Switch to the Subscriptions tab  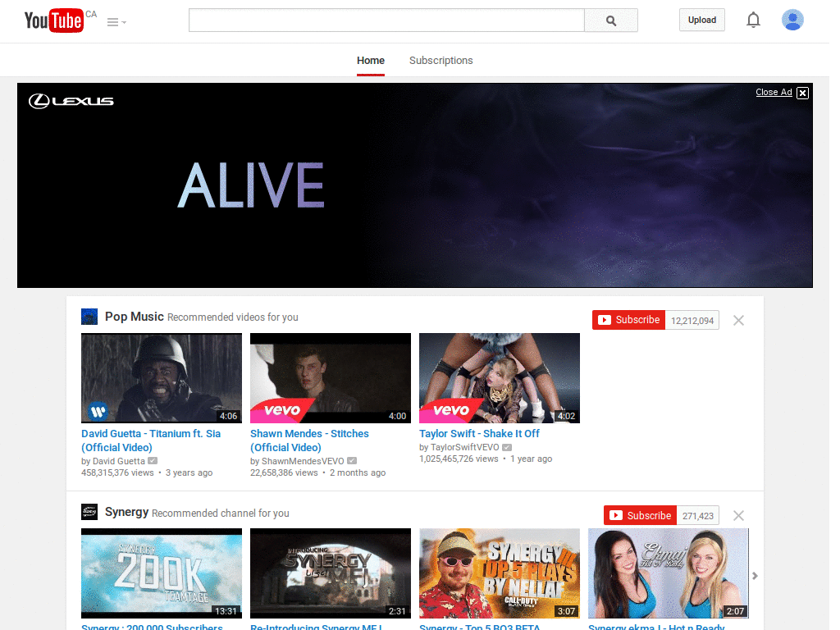pyautogui.click(x=441, y=61)
